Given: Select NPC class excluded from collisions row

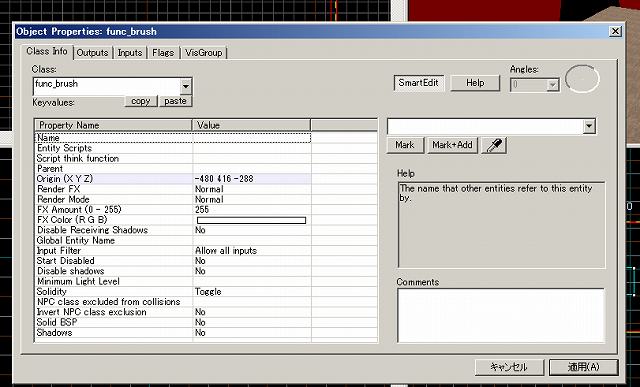Looking at the screenshot, I should pyautogui.click(x=173, y=302).
